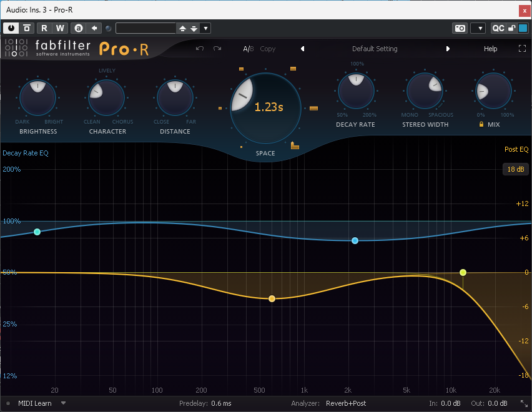This screenshot has height=412, width=532.
Task: Switch A/B setting with the 'a' button
Action: pos(79,28)
